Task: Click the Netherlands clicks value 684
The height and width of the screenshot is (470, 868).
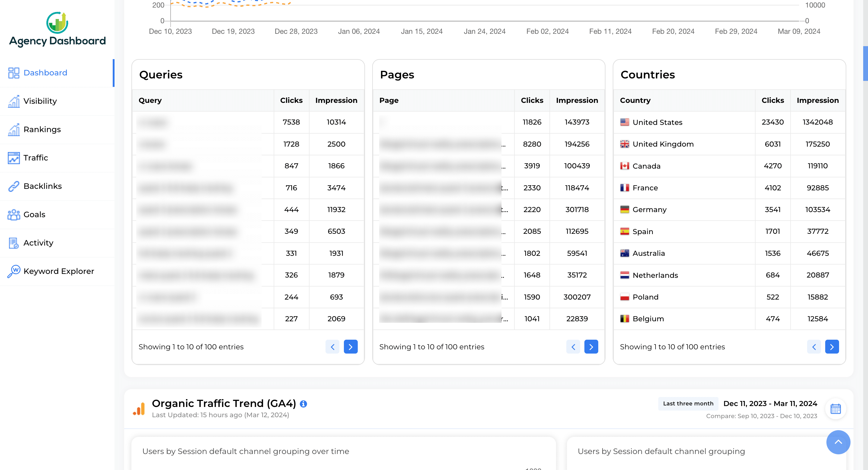Action: (x=773, y=275)
